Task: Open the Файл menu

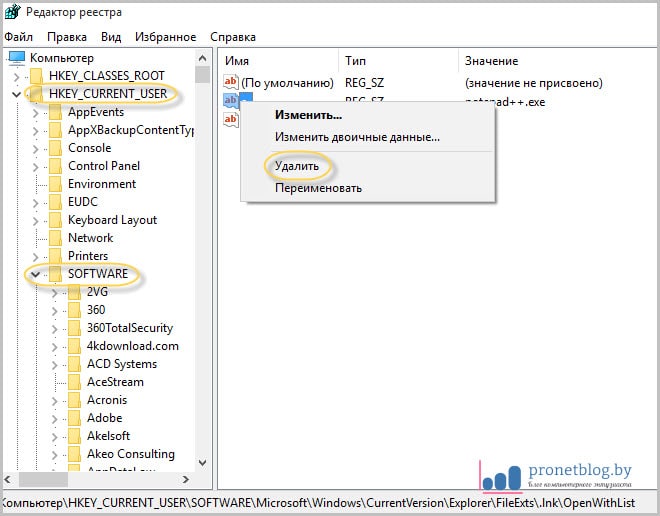Action: coord(18,37)
